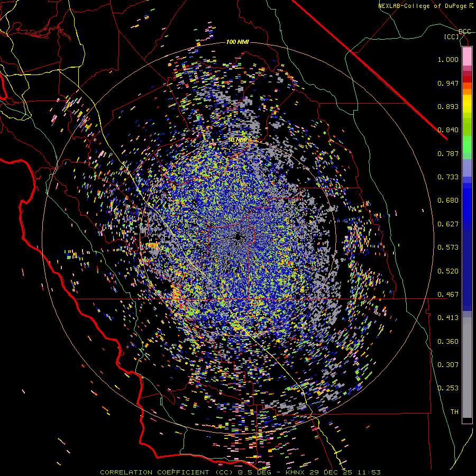This screenshot has width=476, height=476.
Task: Click the 0.893 colorbar value label
Action: tap(448, 106)
